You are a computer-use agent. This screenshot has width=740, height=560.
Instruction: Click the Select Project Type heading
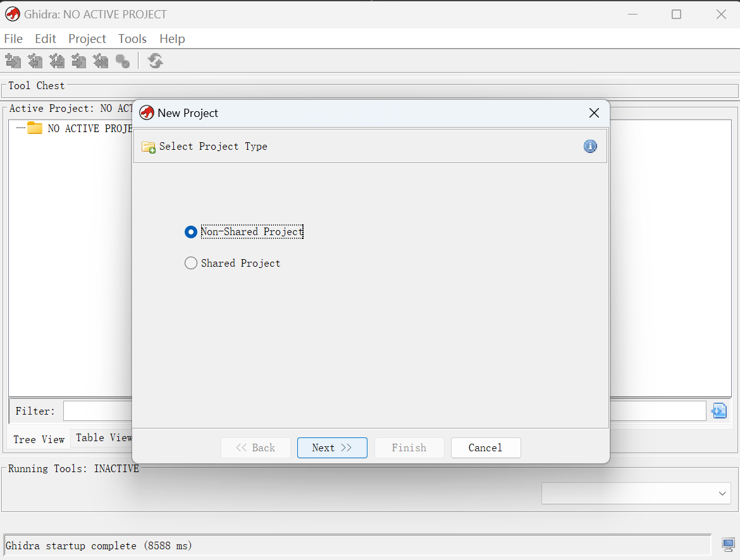pyautogui.click(x=213, y=146)
